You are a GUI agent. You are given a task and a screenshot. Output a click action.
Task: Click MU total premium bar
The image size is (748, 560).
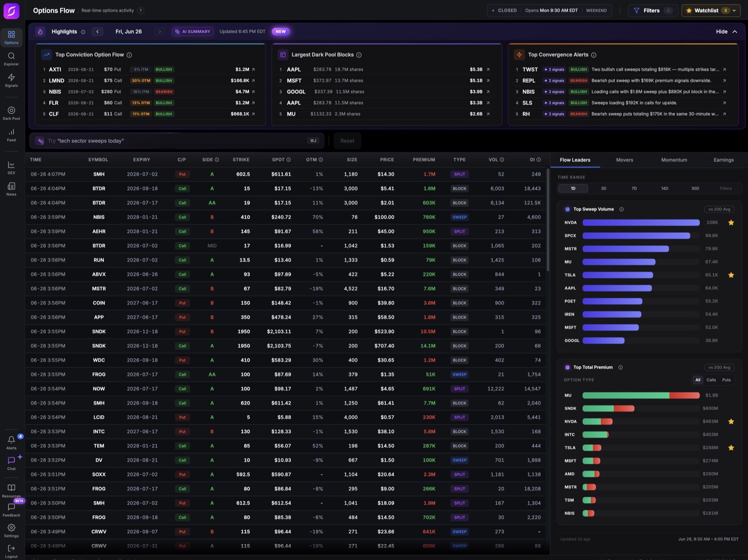click(x=641, y=395)
